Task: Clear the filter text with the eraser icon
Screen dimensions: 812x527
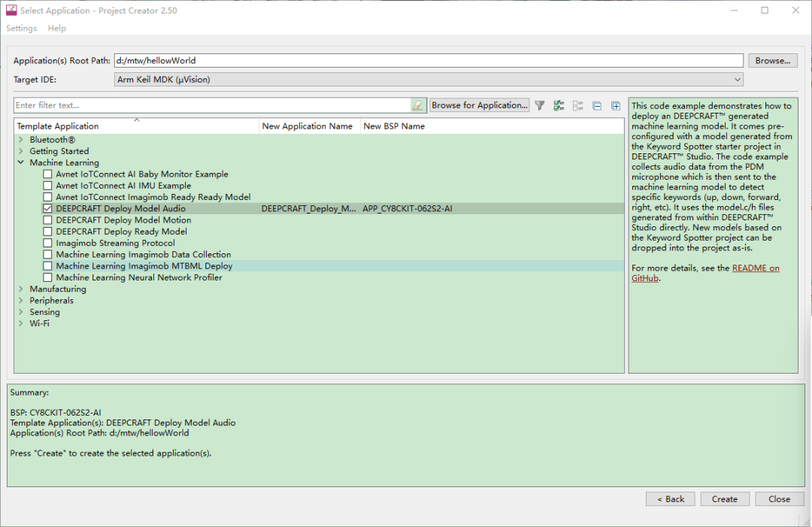Action: tap(418, 105)
